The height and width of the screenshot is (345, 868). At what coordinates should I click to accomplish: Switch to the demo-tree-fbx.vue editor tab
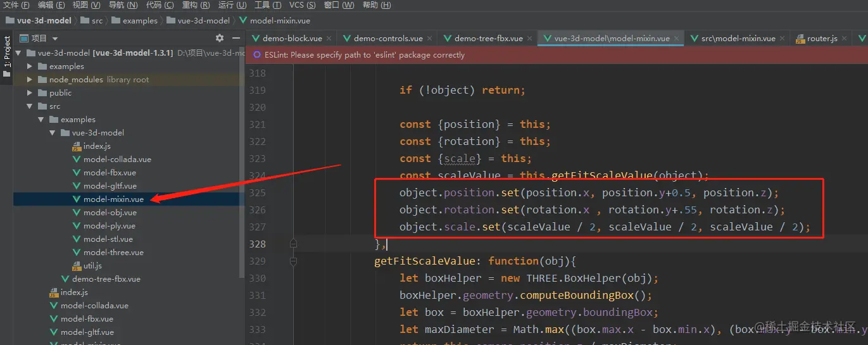tap(488, 39)
